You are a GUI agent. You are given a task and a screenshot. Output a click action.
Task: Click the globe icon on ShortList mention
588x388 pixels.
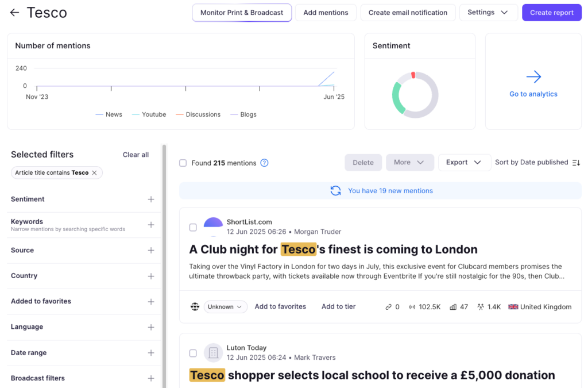[195, 307]
